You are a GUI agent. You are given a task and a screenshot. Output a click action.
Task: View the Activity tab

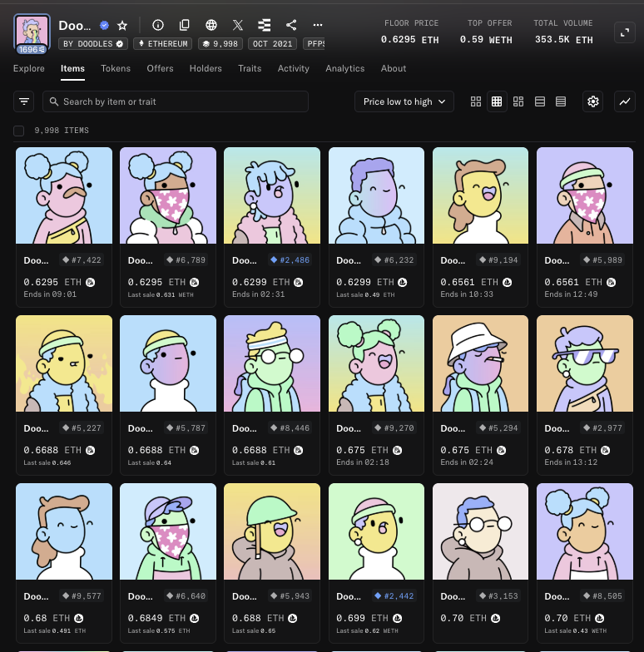[293, 68]
